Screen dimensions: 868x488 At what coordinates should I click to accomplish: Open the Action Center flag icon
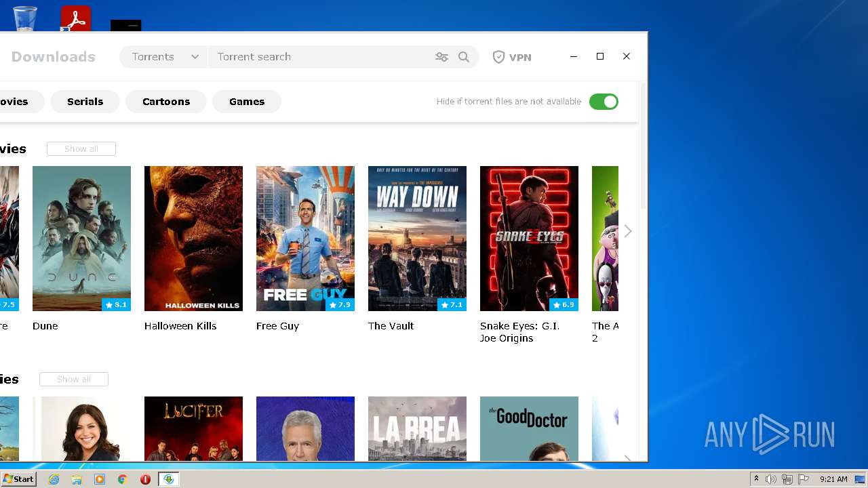click(804, 479)
